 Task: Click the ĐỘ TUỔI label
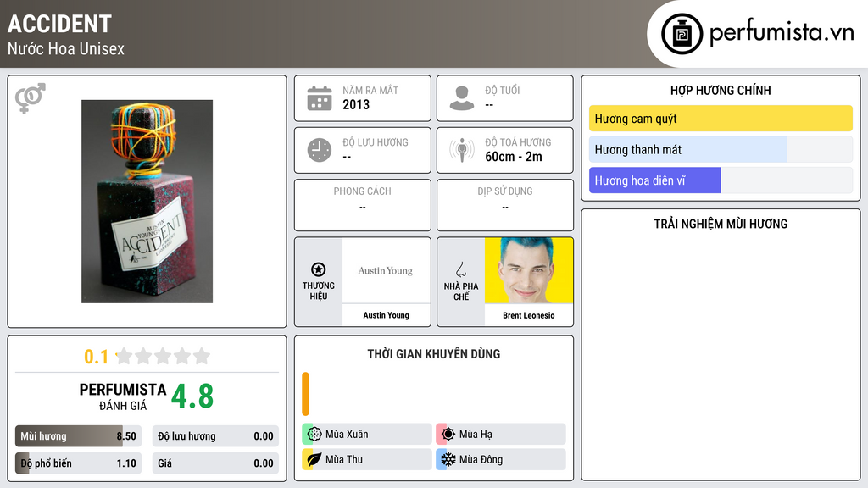(503, 90)
